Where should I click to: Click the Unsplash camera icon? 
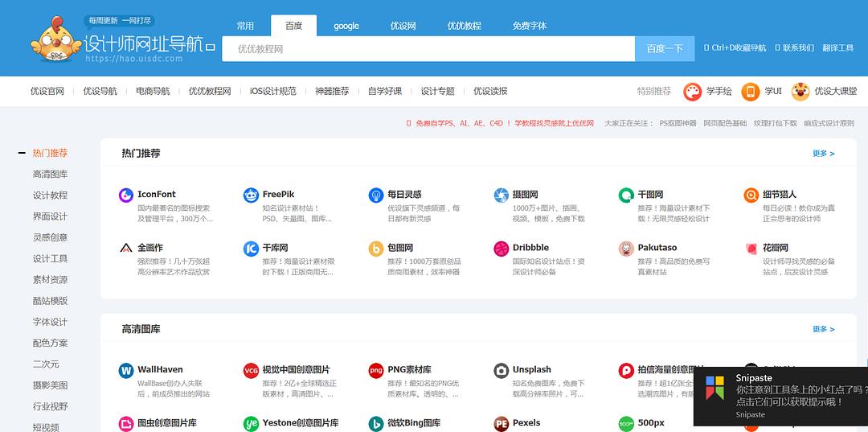[501, 371]
